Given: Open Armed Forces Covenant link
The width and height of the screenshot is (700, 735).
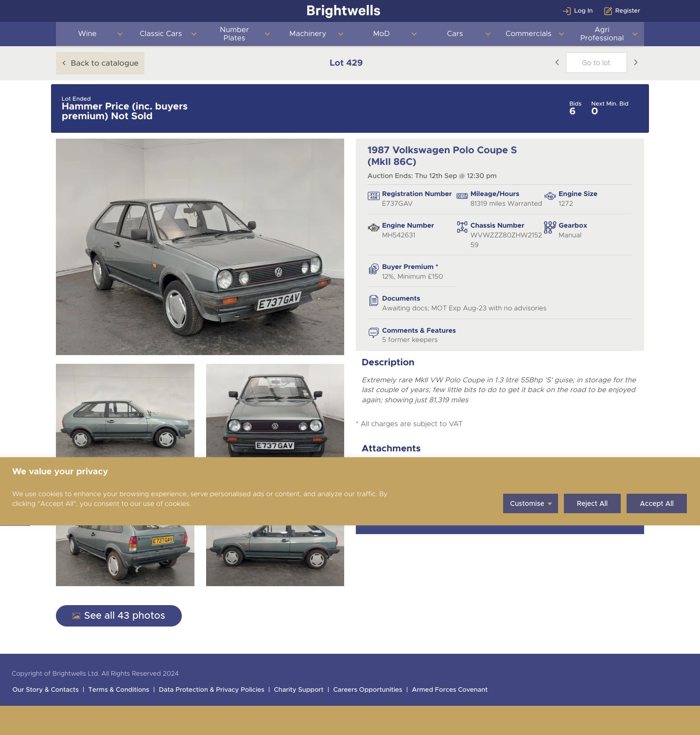Looking at the screenshot, I should pos(450,690).
